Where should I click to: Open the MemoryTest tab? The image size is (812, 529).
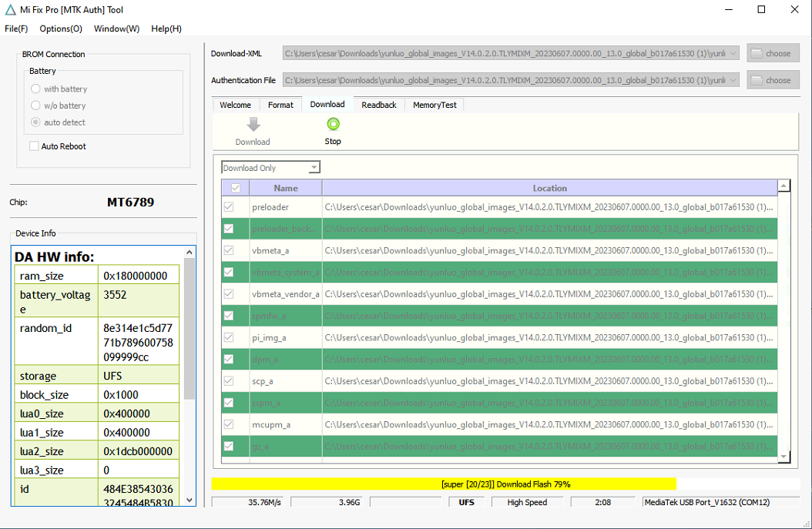click(x=435, y=105)
